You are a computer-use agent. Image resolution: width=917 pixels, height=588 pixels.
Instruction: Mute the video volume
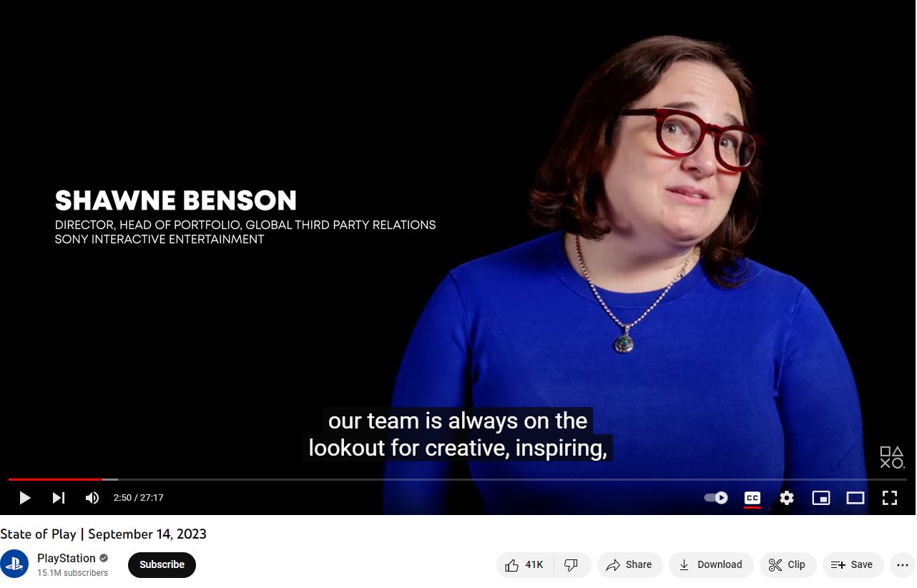point(92,498)
